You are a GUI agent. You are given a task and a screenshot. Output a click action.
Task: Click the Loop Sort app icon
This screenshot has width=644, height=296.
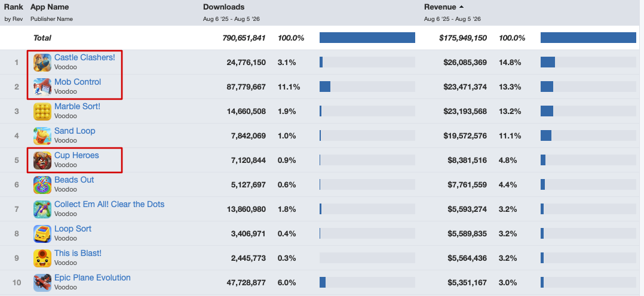[x=42, y=233]
